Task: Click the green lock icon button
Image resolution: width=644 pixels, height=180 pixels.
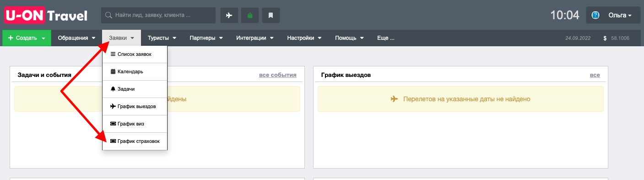Action: coord(250,15)
